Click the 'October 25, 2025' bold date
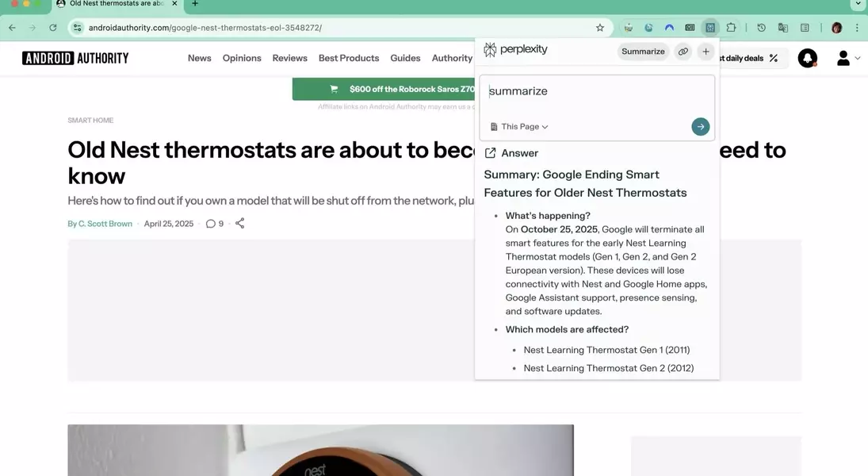Viewport: 868px width, 476px height. tap(559, 229)
